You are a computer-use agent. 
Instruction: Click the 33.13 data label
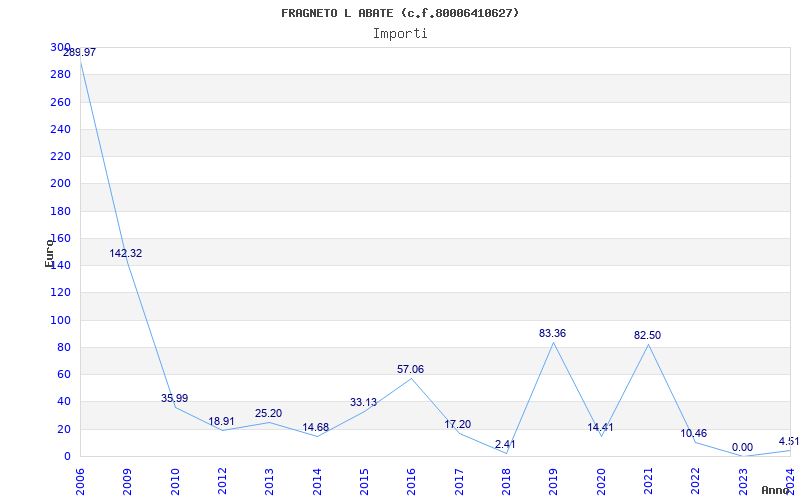point(363,403)
